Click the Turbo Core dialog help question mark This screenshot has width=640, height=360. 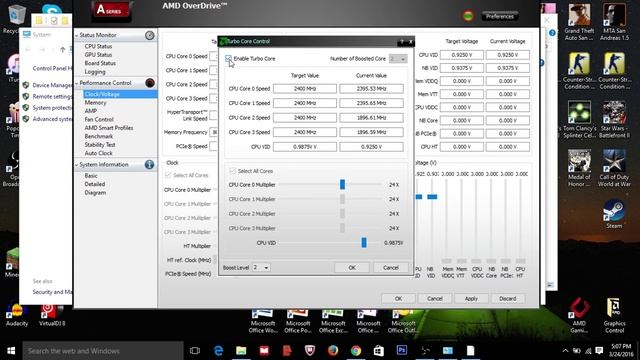click(402, 42)
